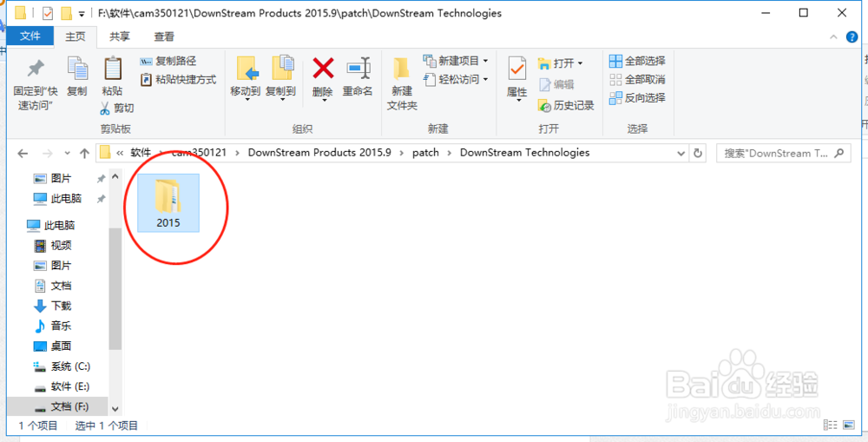The image size is (868, 442).
Task: Open Properties of the selected item
Action: point(517,79)
